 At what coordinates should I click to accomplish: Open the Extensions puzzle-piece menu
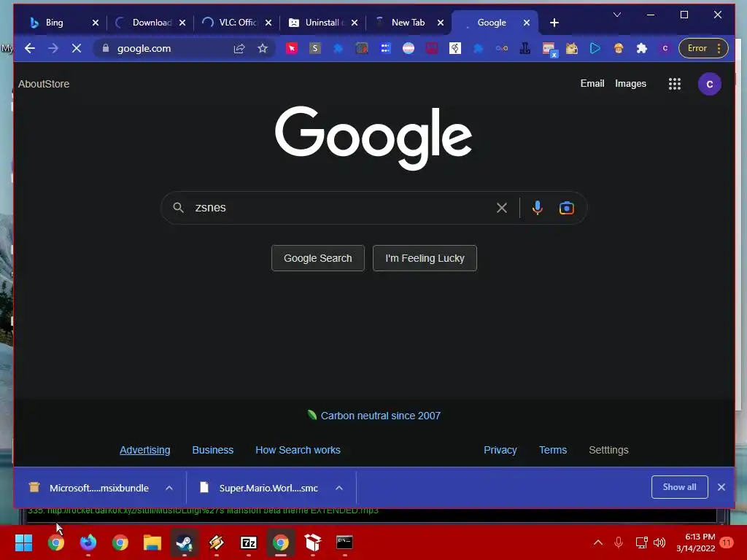click(x=642, y=48)
